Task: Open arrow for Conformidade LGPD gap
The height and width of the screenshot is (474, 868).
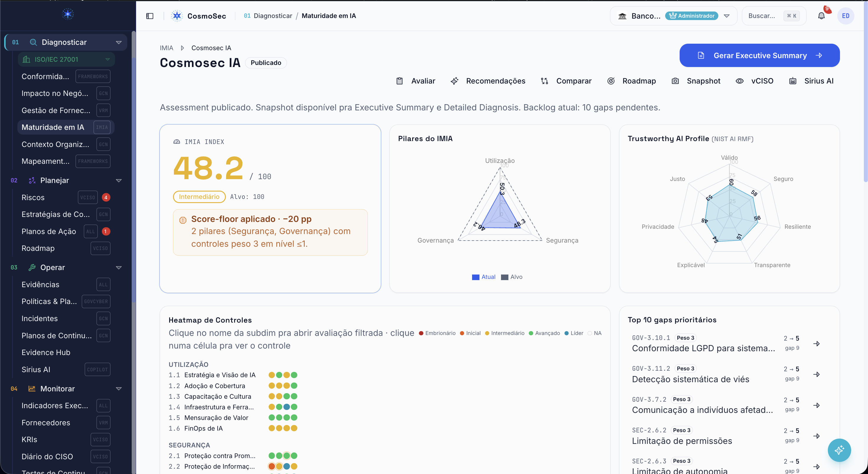Action: click(x=816, y=344)
